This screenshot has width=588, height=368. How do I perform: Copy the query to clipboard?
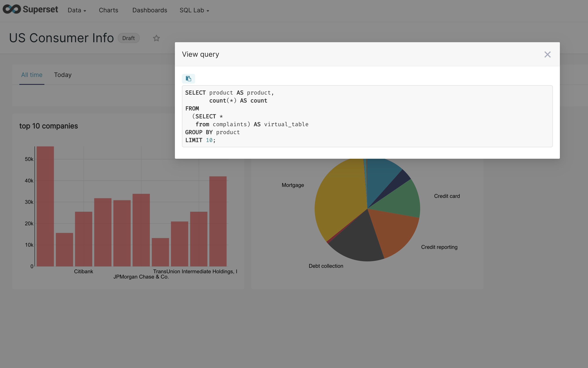click(x=188, y=78)
